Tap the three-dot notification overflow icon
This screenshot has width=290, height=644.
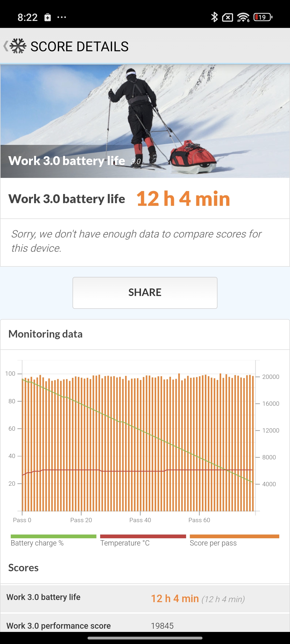click(62, 17)
